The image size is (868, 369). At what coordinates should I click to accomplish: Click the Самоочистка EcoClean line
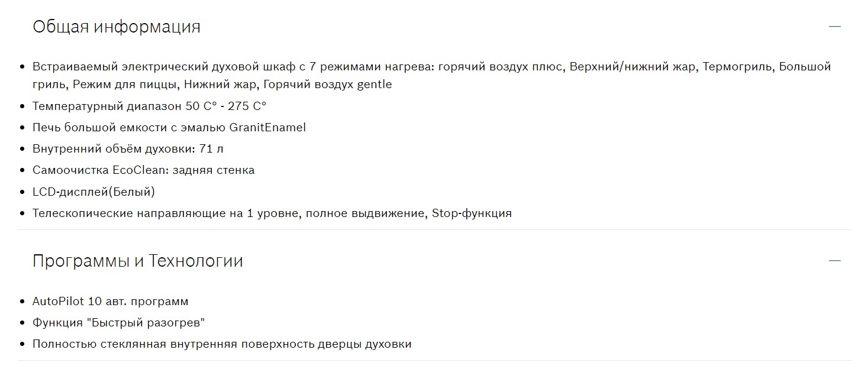(x=143, y=170)
